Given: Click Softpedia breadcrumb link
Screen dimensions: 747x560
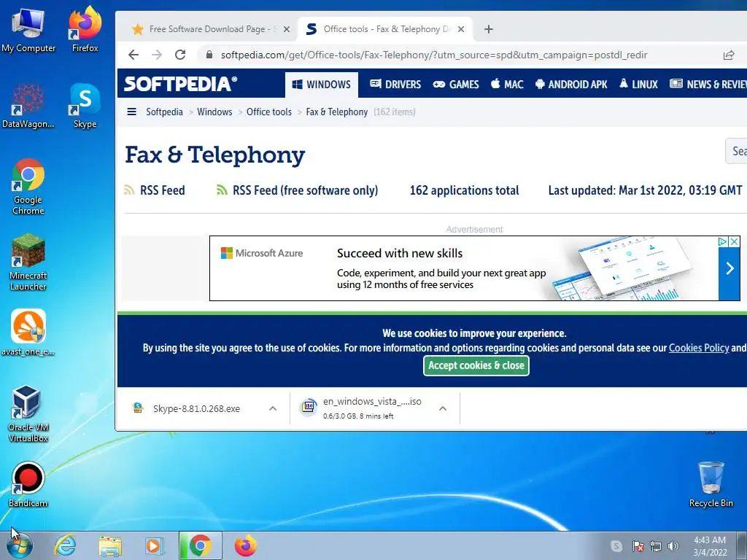Looking at the screenshot, I should point(164,112).
